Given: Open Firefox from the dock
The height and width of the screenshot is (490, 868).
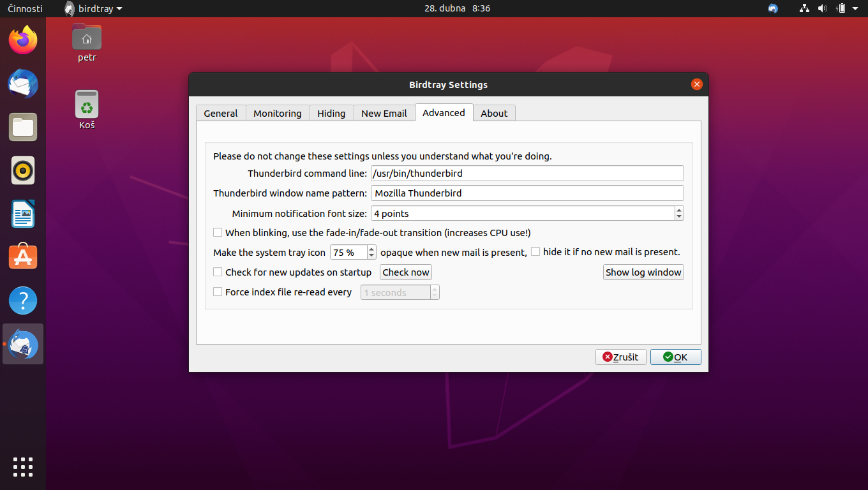Looking at the screenshot, I should [23, 40].
